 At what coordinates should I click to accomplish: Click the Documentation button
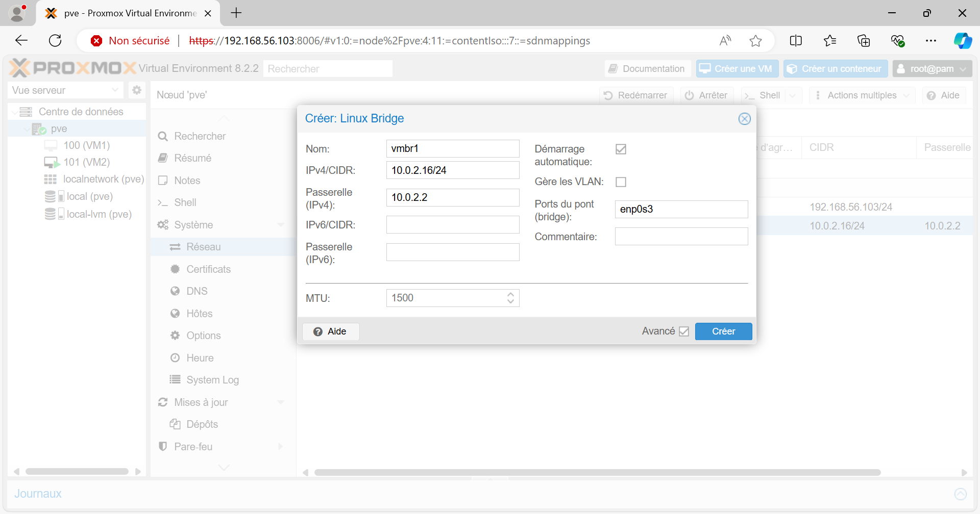pyautogui.click(x=647, y=69)
